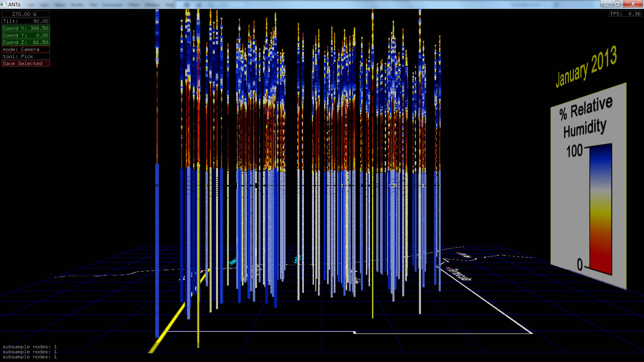Select the Coord Y value field
Viewport: 644px width, 362px height.
(25, 35)
